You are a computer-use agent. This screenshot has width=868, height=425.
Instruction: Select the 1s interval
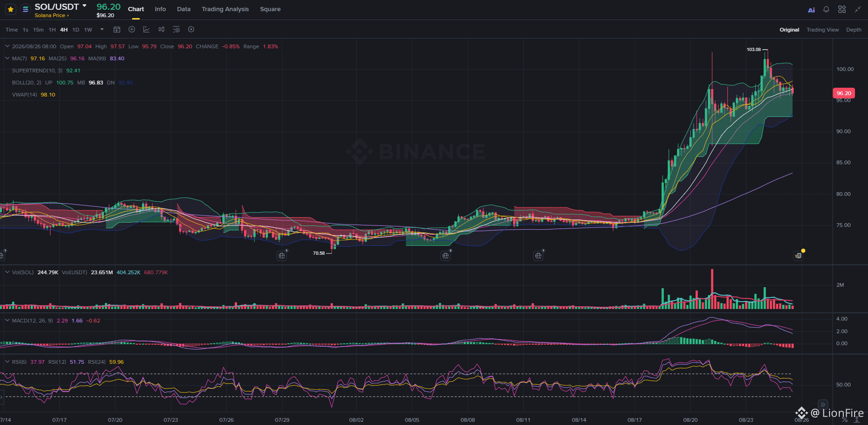pos(26,30)
